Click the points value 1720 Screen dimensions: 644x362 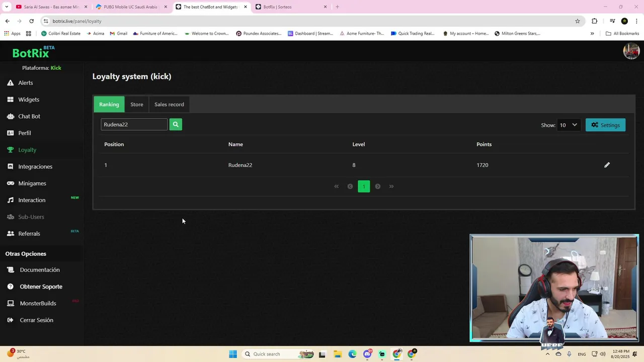[482, 165]
